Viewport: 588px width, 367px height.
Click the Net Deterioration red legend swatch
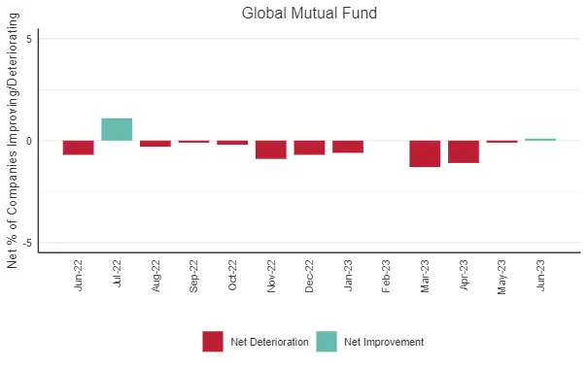213,341
